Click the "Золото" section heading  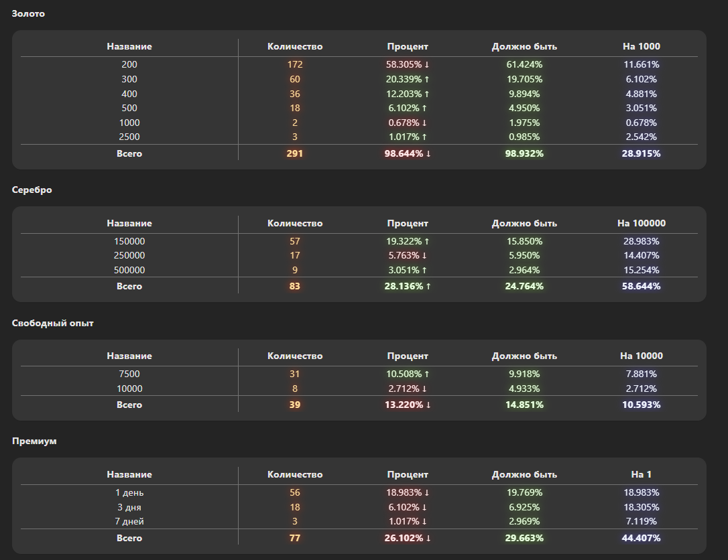(x=28, y=13)
